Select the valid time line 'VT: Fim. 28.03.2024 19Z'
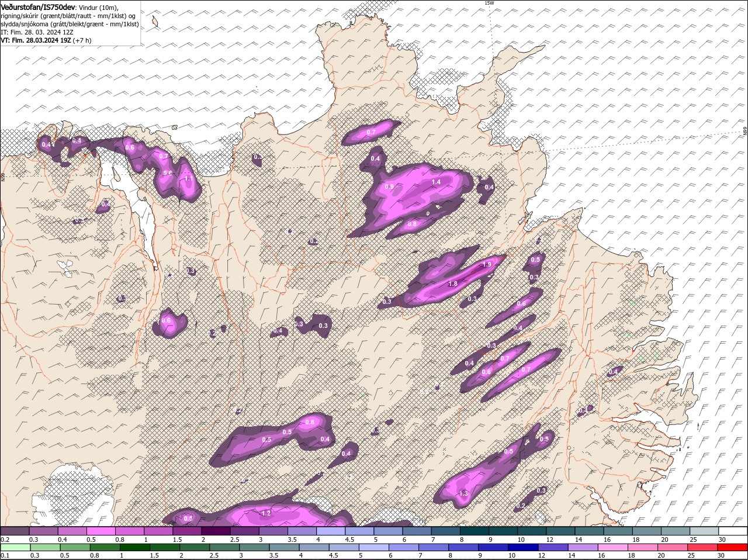The height and width of the screenshot is (560, 748). (36, 40)
